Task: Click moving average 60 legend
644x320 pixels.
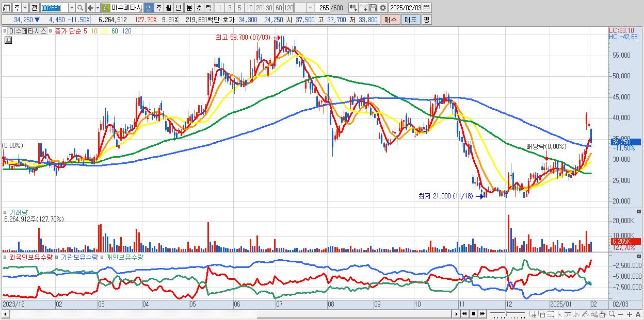Action: click(115, 31)
